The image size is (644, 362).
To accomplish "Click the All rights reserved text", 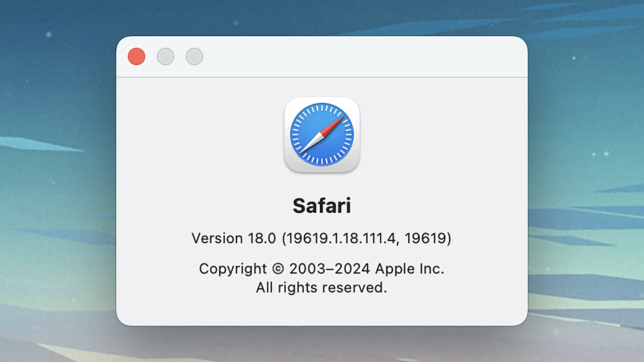I will tap(321, 287).
